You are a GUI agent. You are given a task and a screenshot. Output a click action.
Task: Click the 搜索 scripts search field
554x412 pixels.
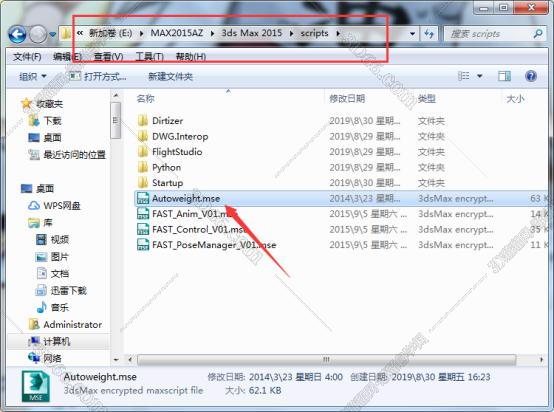(495, 34)
